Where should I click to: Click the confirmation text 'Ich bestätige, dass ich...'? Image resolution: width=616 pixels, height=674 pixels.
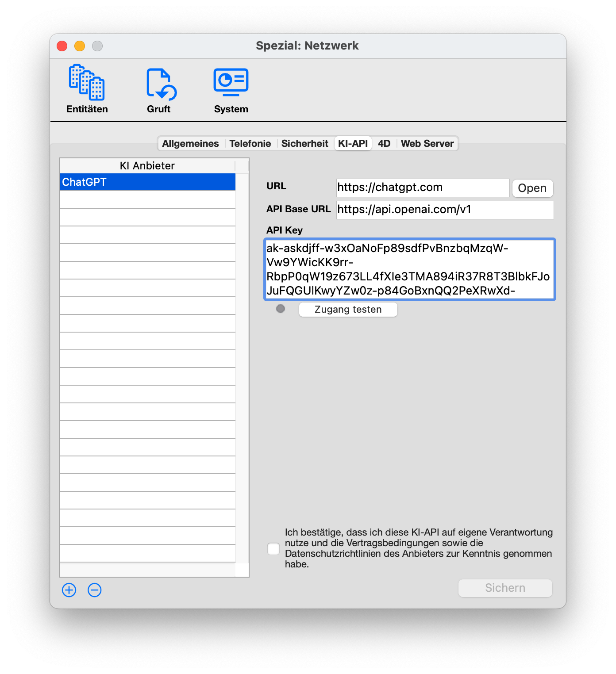[x=419, y=548]
